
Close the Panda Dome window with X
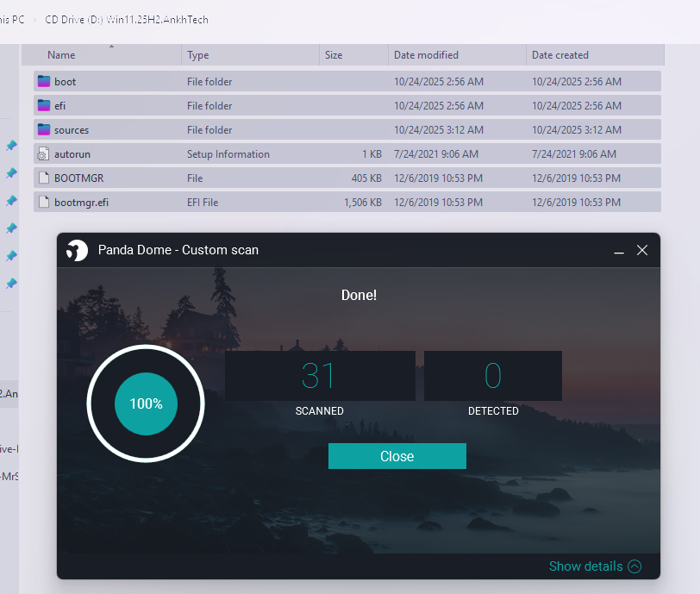coord(642,250)
